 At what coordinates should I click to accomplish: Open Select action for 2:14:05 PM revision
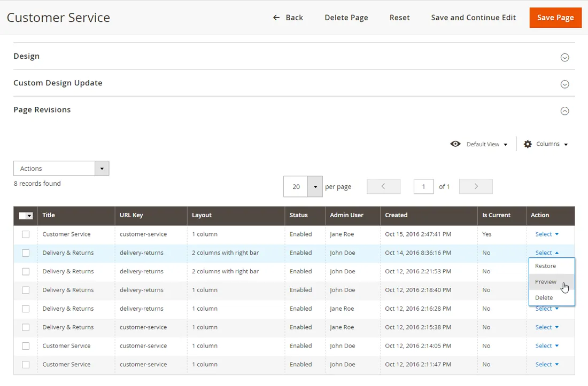point(547,345)
